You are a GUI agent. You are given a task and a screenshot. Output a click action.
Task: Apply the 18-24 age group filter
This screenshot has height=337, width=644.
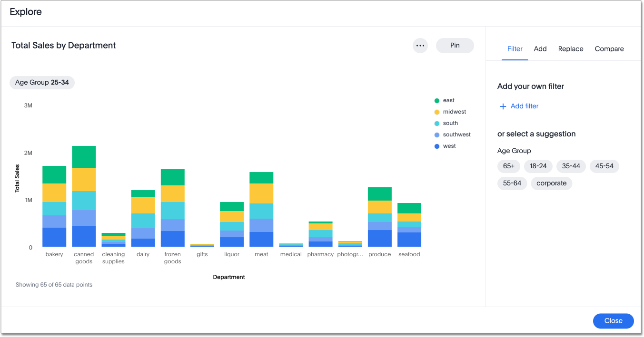(x=538, y=166)
